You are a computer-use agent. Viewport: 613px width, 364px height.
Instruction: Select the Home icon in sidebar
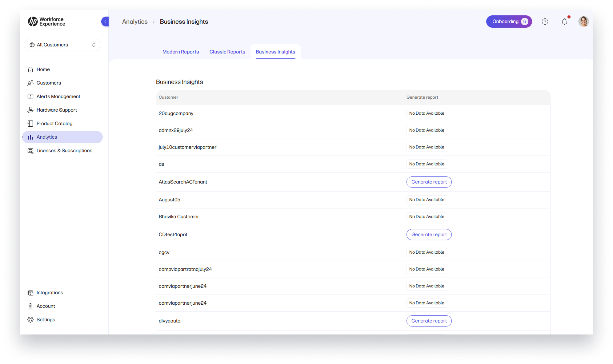click(x=31, y=69)
